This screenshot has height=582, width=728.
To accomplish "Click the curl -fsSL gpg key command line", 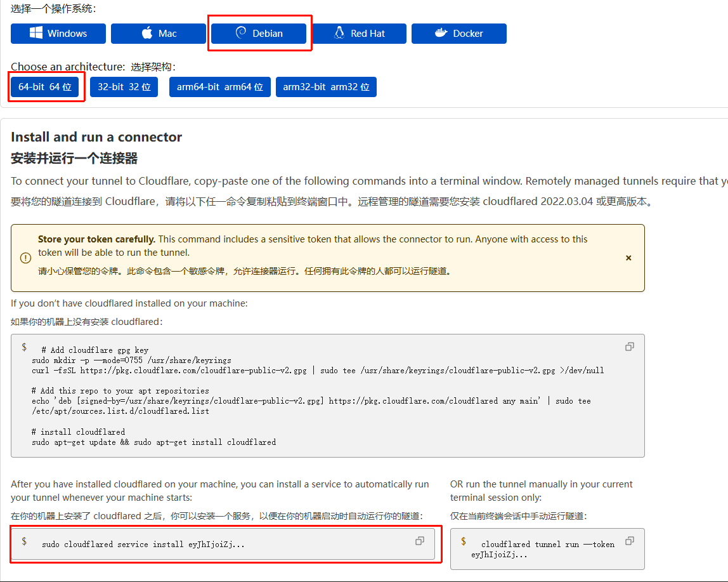I will (318, 371).
